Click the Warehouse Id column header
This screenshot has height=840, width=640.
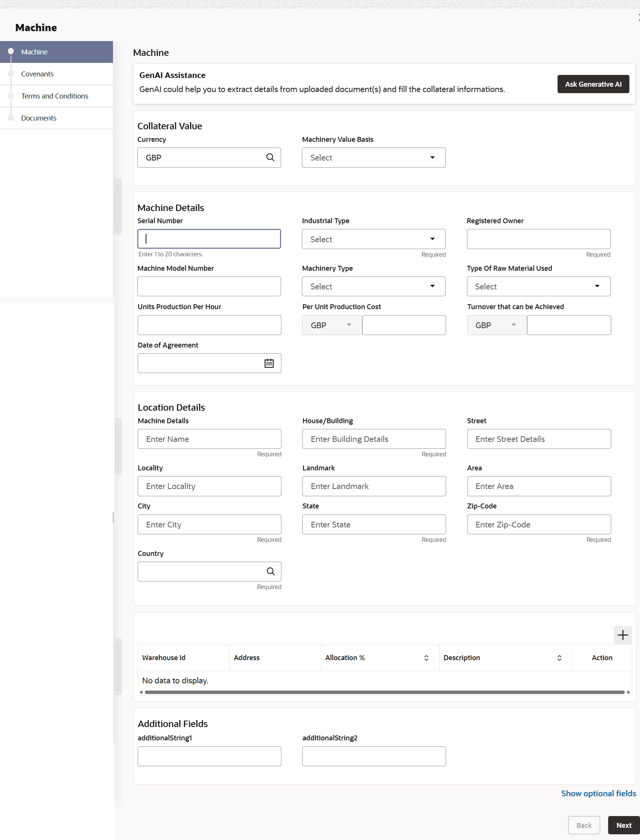pos(184,658)
